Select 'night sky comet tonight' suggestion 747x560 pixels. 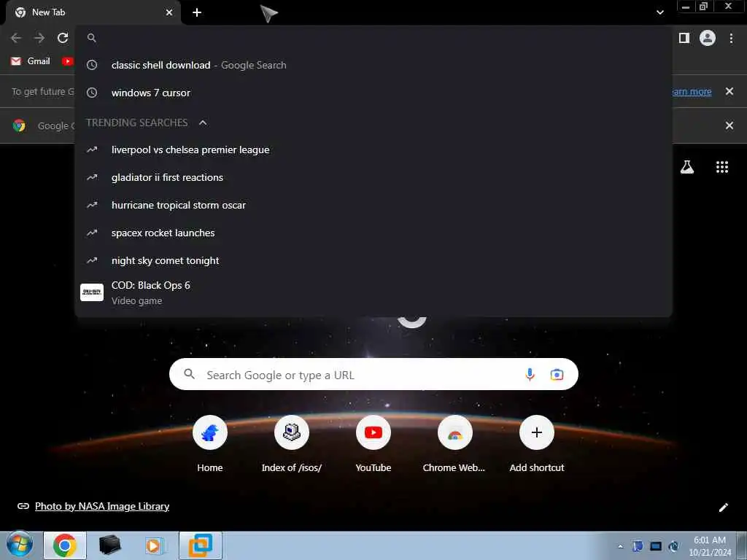(x=373, y=260)
